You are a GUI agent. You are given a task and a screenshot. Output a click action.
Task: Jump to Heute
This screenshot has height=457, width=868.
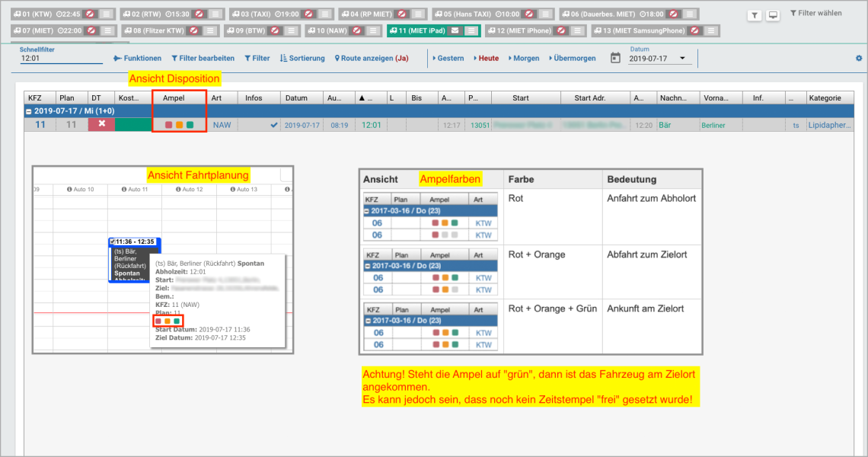(487, 58)
